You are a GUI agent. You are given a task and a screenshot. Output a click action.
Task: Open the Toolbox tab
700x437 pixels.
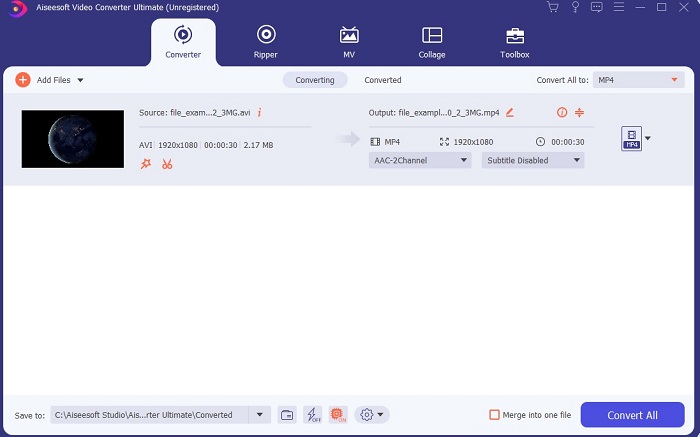pyautogui.click(x=514, y=43)
